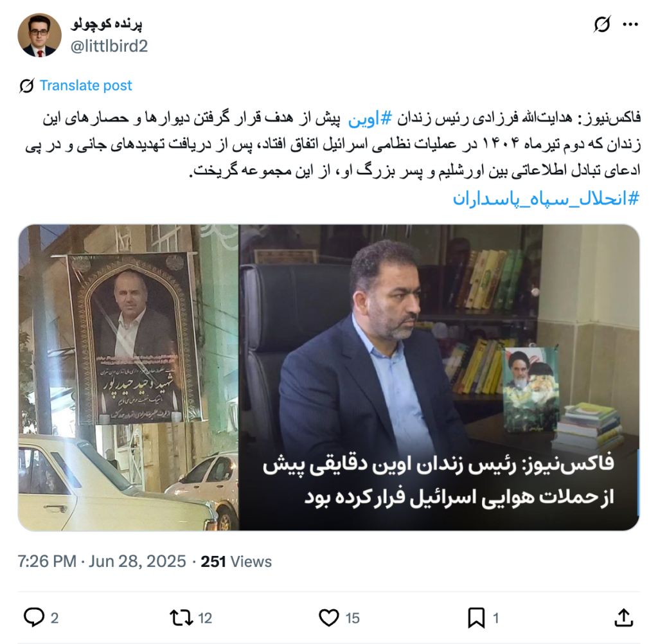Click the repost arrows icon
This screenshot has width=658, height=644.
[x=181, y=618]
